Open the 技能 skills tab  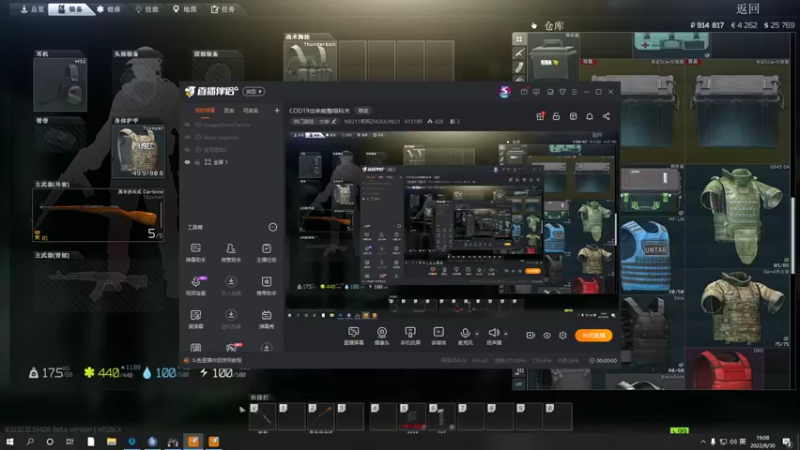[x=147, y=9]
